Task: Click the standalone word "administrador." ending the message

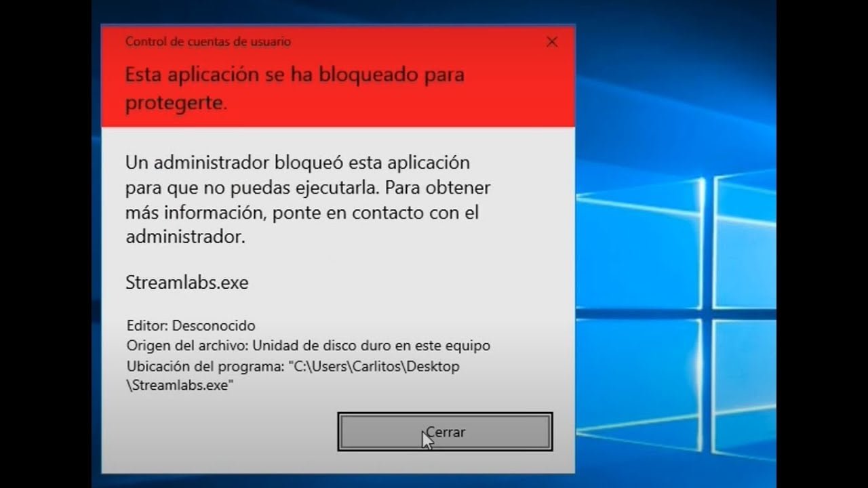Action: point(185,237)
